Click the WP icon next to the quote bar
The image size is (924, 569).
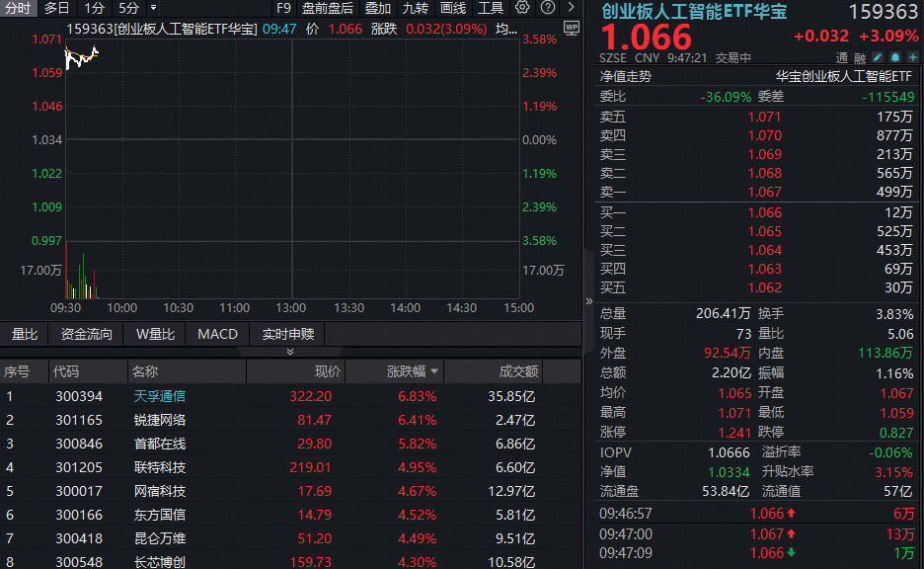point(571,28)
